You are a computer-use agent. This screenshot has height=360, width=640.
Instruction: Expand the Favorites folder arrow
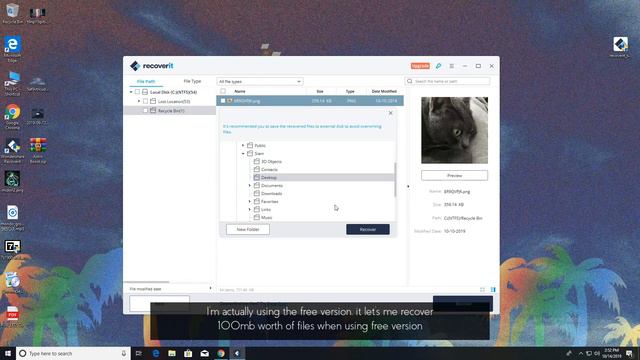coord(250,201)
